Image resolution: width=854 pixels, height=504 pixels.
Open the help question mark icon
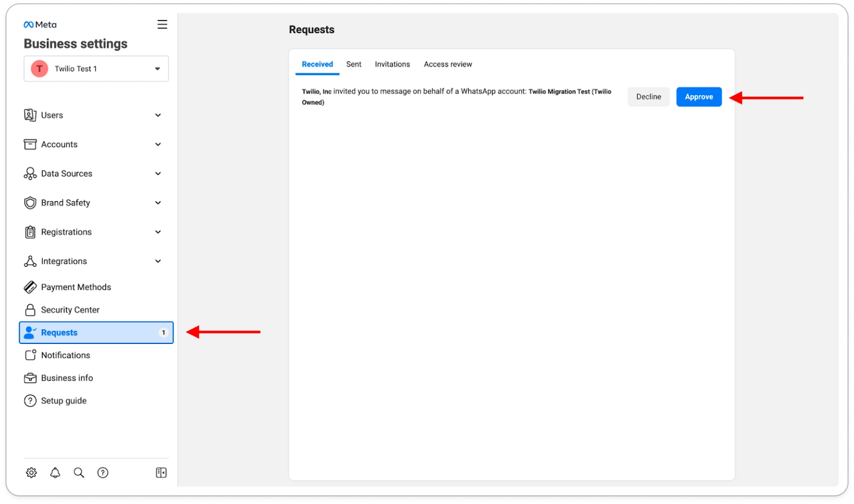coord(103,473)
